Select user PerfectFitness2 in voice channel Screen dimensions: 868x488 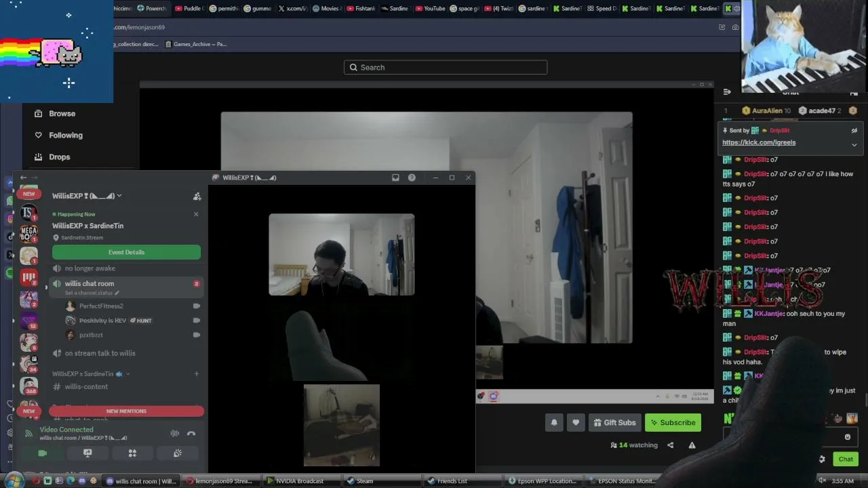101,306
